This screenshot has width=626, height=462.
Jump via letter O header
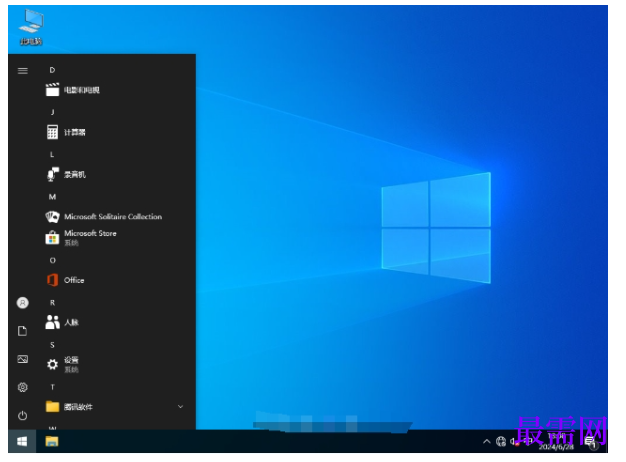tap(52, 260)
